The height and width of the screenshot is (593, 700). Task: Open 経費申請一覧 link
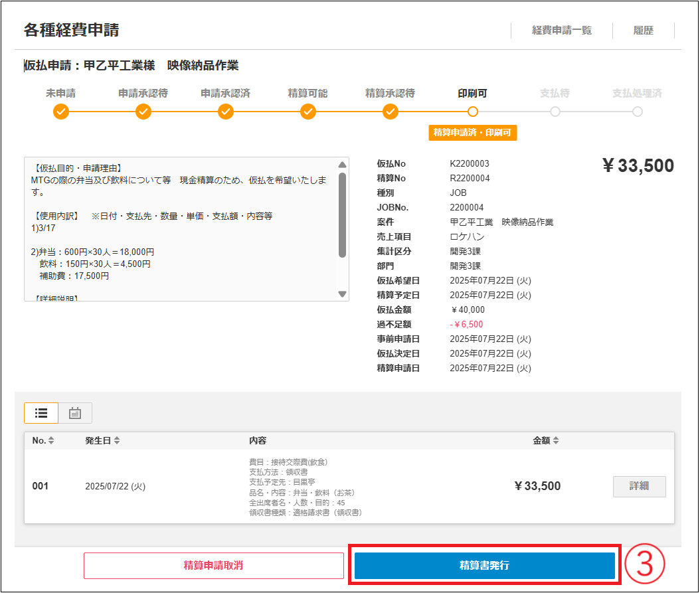(x=562, y=31)
